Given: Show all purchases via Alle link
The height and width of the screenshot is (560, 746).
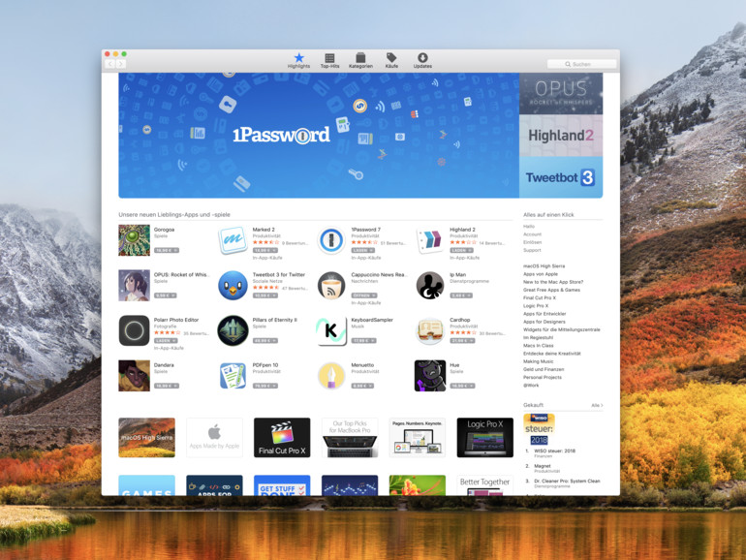Looking at the screenshot, I should coord(597,405).
